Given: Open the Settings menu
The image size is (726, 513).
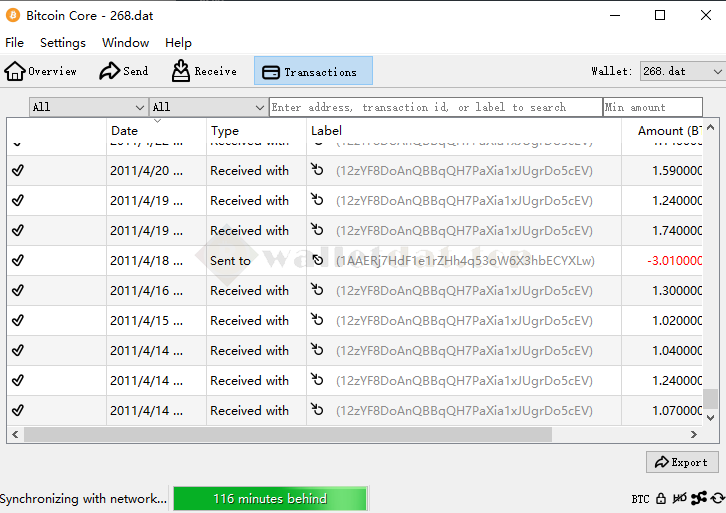Looking at the screenshot, I should (x=63, y=43).
